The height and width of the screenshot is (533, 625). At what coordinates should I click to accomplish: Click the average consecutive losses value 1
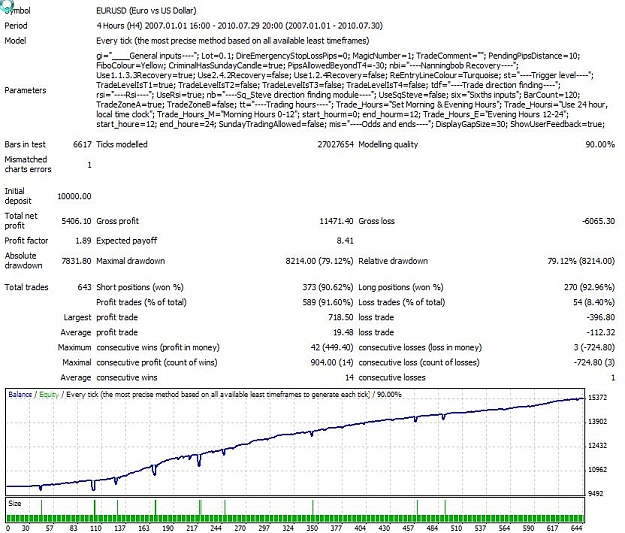point(613,378)
